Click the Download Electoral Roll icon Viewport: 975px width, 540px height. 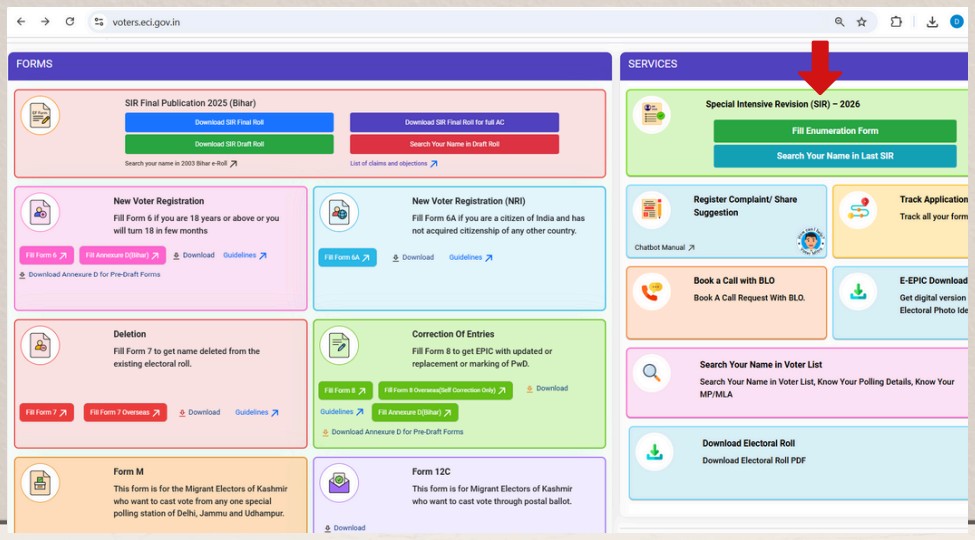[x=654, y=452]
